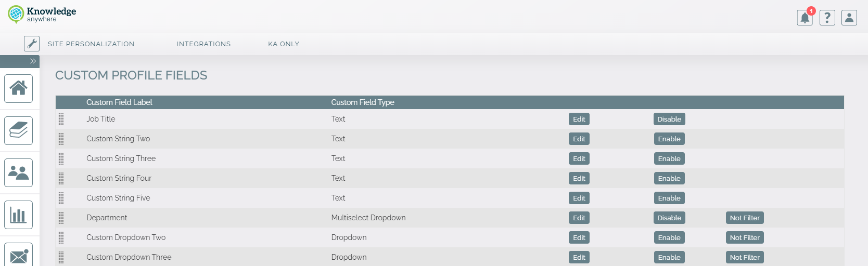Open the Site Personalization menu
The width and height of the screenshot is (868, 266).
[x=91, y=44]
